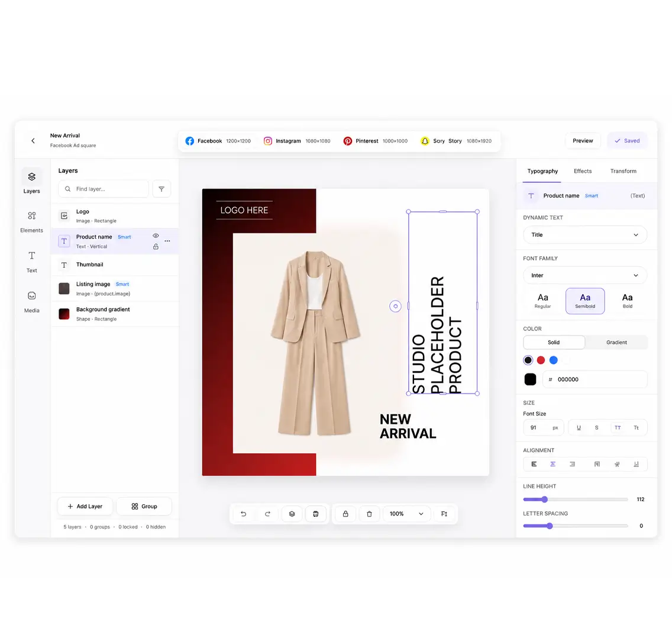Click the Add Layer button

tap(85, 506)
